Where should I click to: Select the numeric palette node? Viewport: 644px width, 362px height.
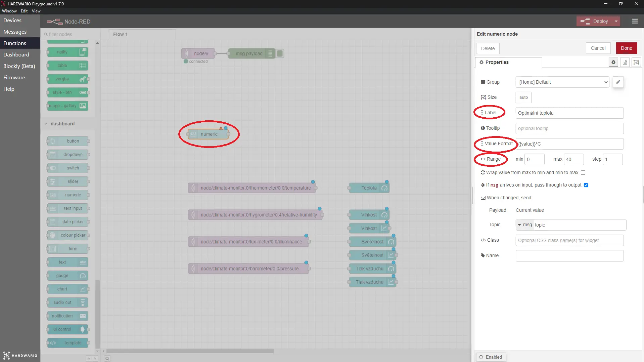pyautogui.click(x=68, y=195)
